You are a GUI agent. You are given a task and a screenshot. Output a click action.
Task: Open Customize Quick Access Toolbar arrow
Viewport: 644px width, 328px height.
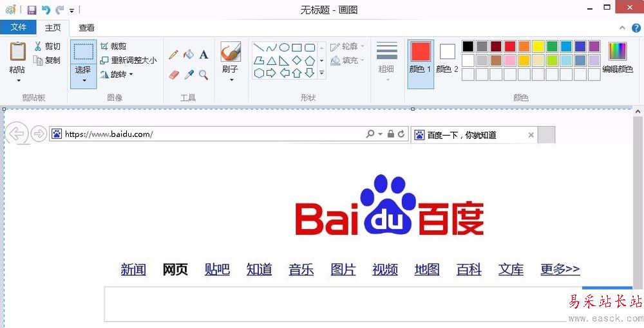click(x=72, y=10)
